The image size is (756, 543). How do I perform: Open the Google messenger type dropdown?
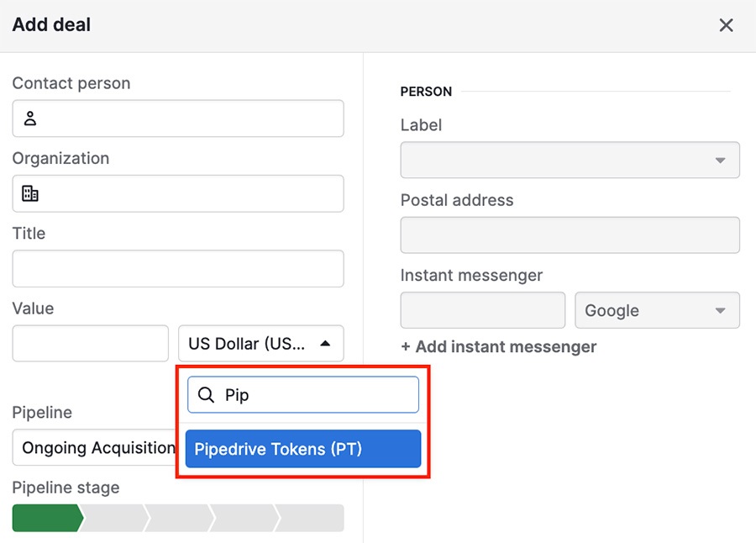click(657, 310)
